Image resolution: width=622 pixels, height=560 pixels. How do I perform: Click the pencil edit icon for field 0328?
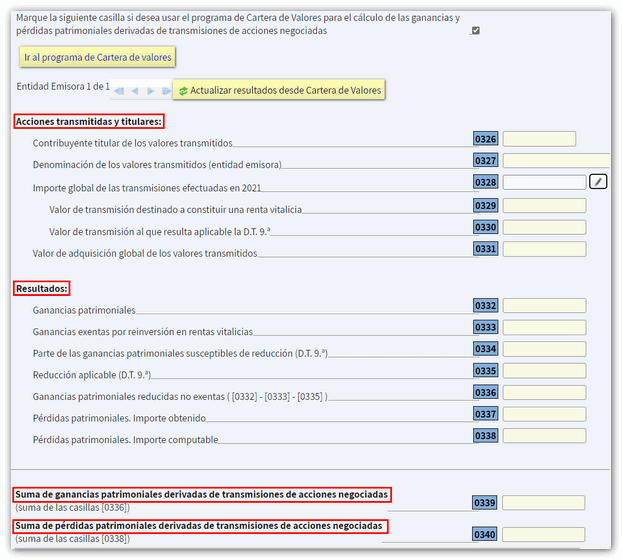[597, 182]
